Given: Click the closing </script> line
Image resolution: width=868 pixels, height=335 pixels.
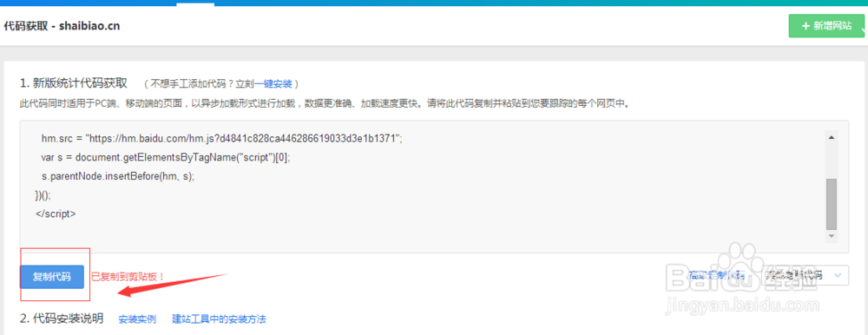Looking at the screenshot, I should pos(56,213).
